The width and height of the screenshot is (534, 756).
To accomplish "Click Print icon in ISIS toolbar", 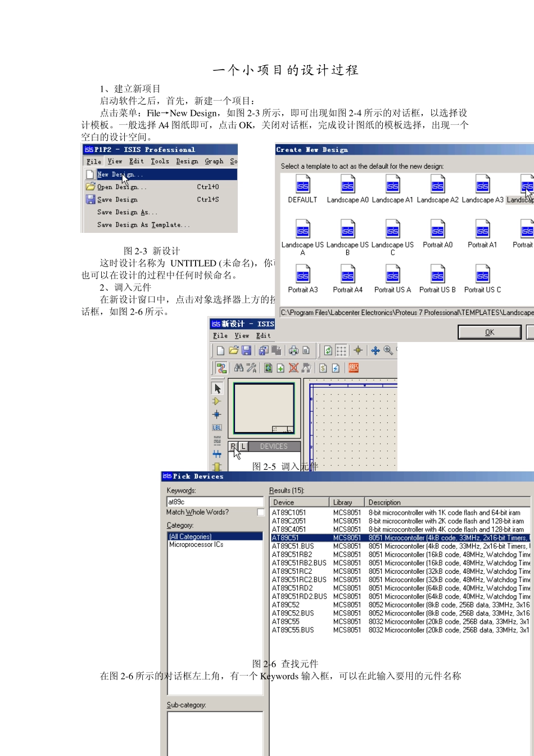I will pos(293,350).
